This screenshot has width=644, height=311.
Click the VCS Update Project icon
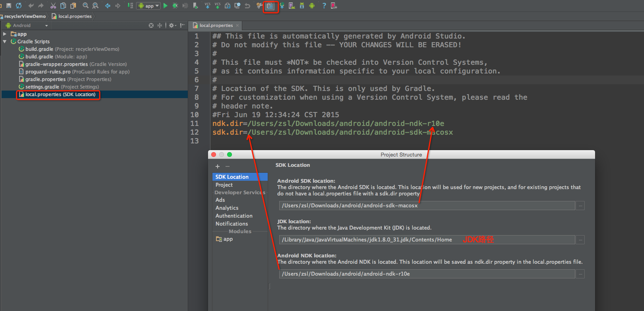[208, 6]
